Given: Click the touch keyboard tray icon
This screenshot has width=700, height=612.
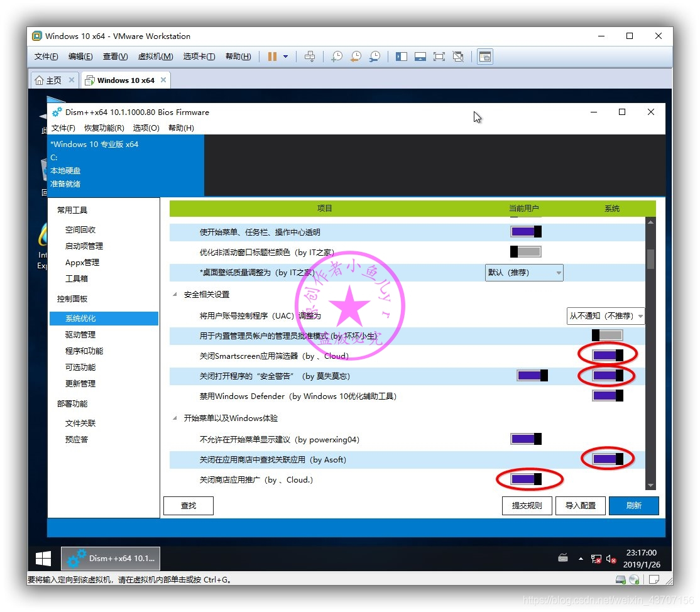Looking at the screenshot, I should coord(563,558).
